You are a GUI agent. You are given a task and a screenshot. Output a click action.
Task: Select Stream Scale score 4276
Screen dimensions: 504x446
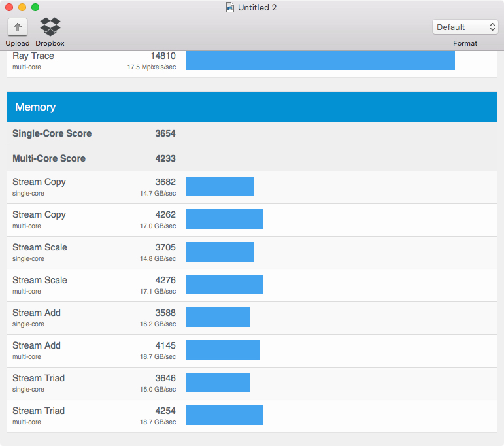165,280
